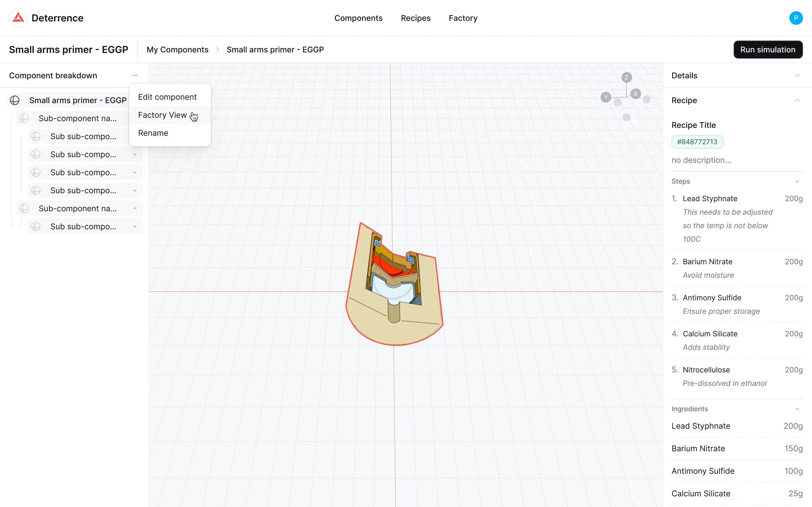
Task: Click the first Sub-component globe icon
Action: [24, 118]
